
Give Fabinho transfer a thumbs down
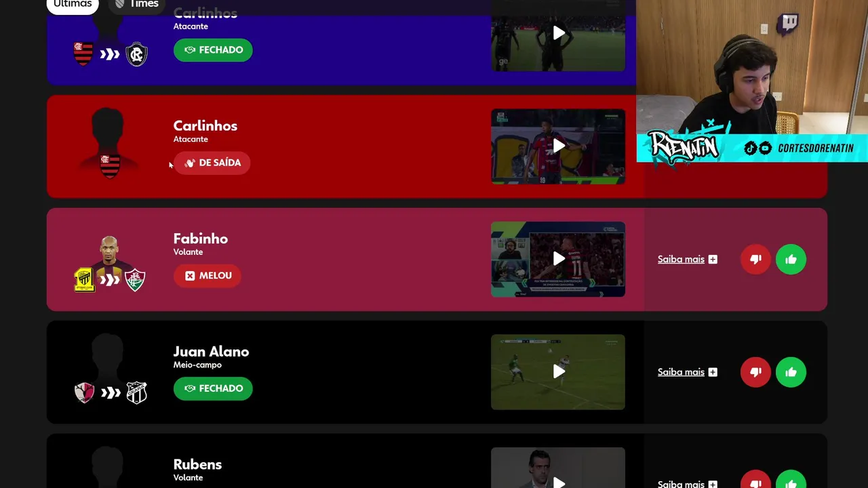tap(755, 259)
